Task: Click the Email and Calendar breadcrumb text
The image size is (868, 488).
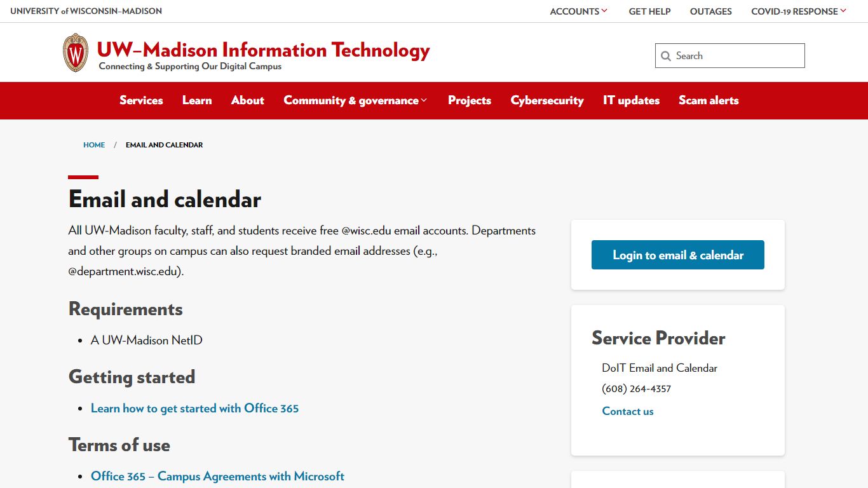Action: pos(164,145)
